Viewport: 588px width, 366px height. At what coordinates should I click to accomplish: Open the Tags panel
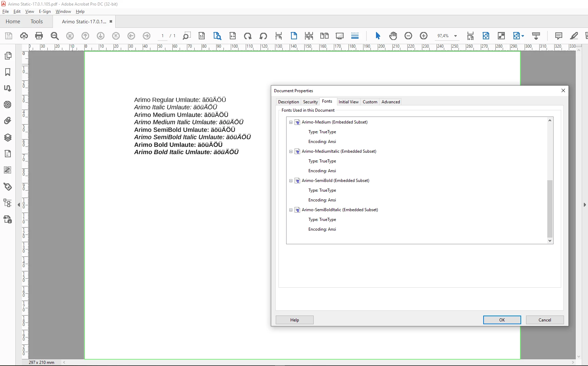pyautogui.click(x=8, y=187)
